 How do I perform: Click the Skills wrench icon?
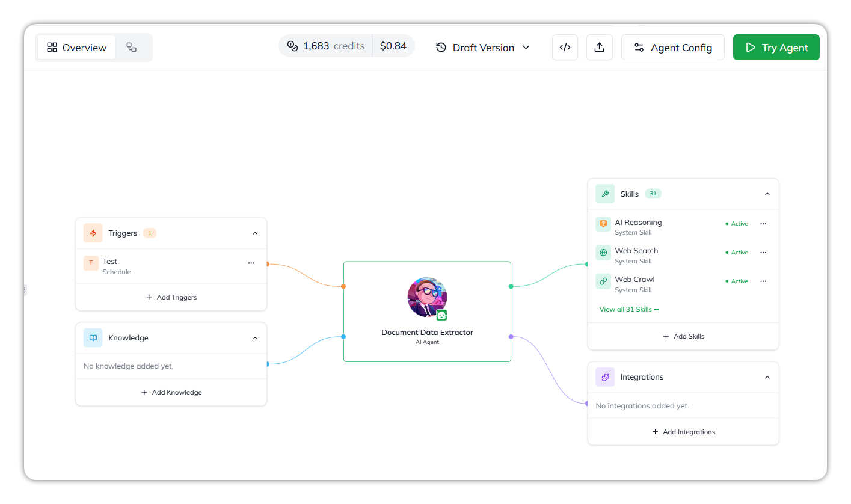coord(605,194)
